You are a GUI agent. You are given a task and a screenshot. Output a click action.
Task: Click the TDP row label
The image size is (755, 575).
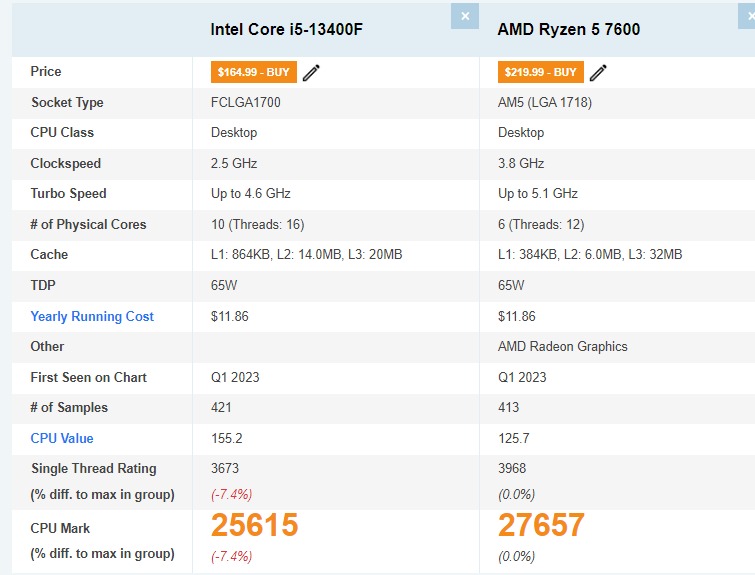click(43, 285)
